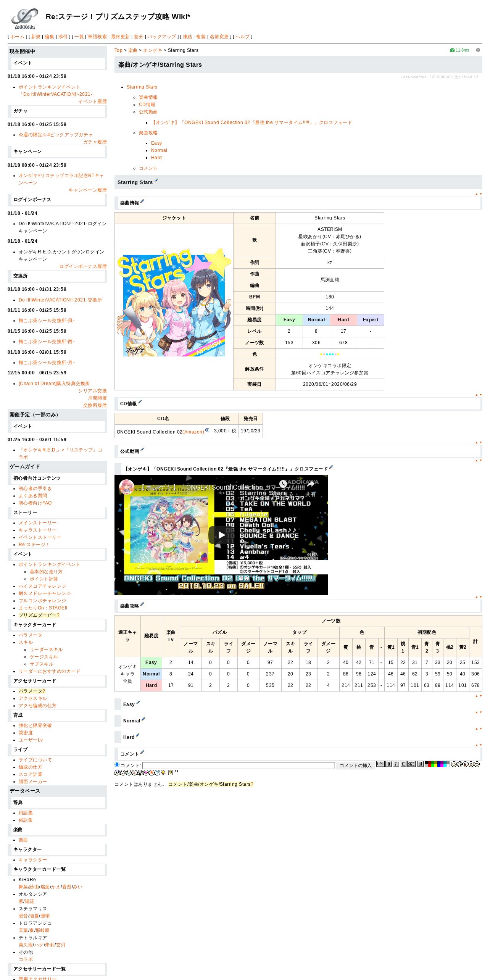
Task: Click the question mark emoticon icon
Action: (157, 772)
